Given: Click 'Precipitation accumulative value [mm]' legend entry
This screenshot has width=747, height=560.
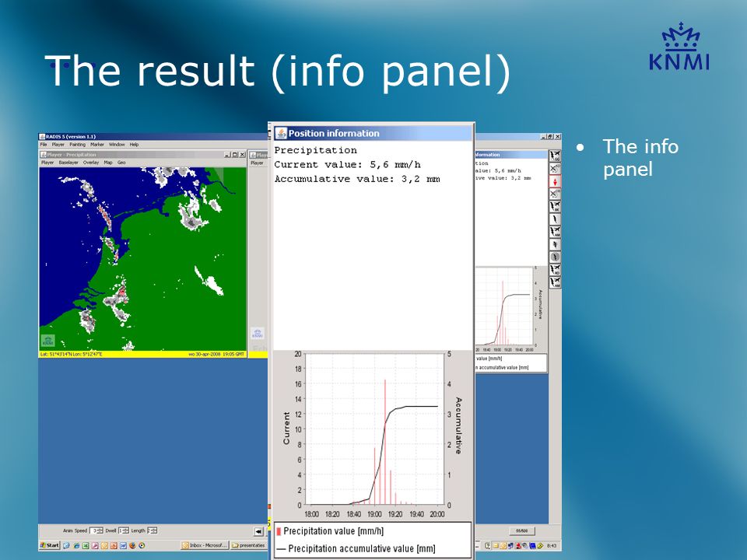Looking at the screenshot, I should tap(362, 548).
